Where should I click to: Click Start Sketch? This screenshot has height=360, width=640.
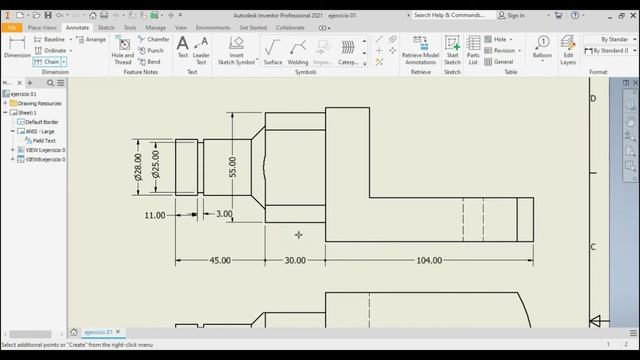452,50
